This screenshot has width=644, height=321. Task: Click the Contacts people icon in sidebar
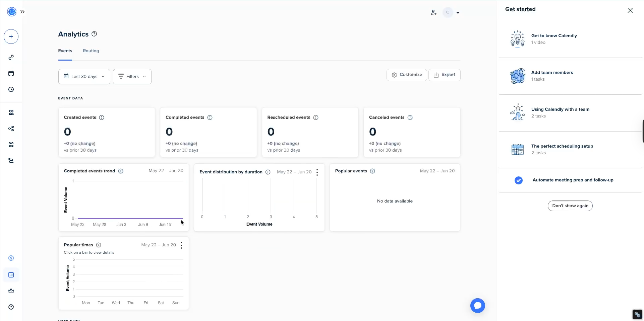click(11, 112)
